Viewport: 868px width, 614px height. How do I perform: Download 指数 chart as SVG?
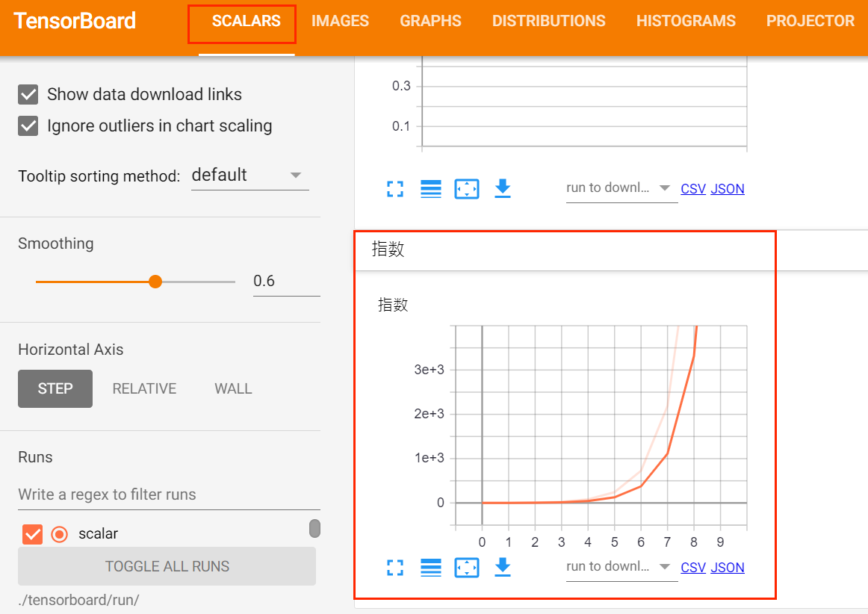503,568
